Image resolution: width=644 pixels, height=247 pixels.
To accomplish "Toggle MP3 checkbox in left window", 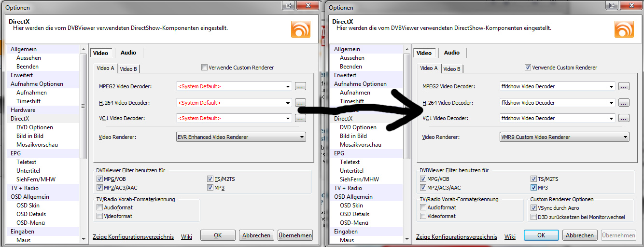I will [210, 188].
